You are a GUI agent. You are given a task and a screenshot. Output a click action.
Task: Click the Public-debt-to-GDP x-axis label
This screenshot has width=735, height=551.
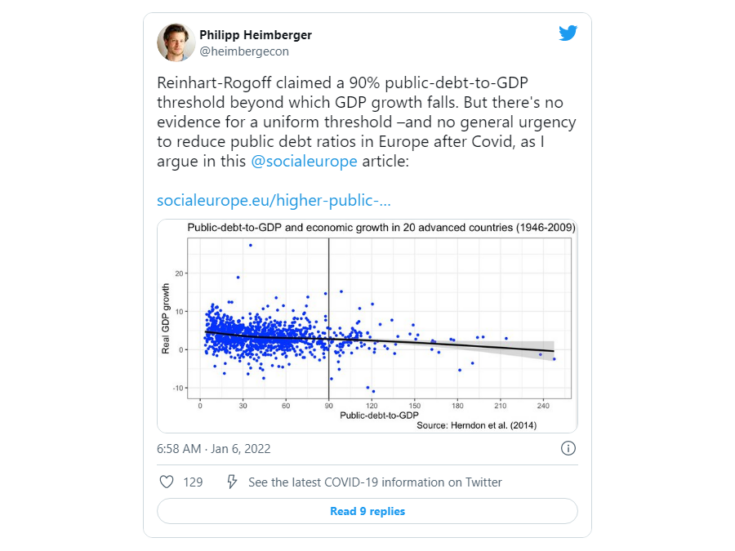tap(379, 414)
